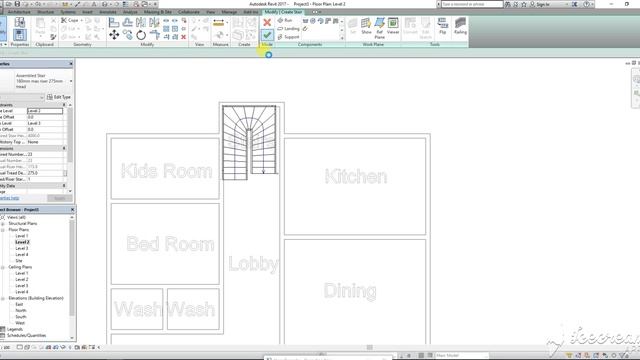Click the Move tool icon
This screenshot has width=640, height=360.
point(114,35)
